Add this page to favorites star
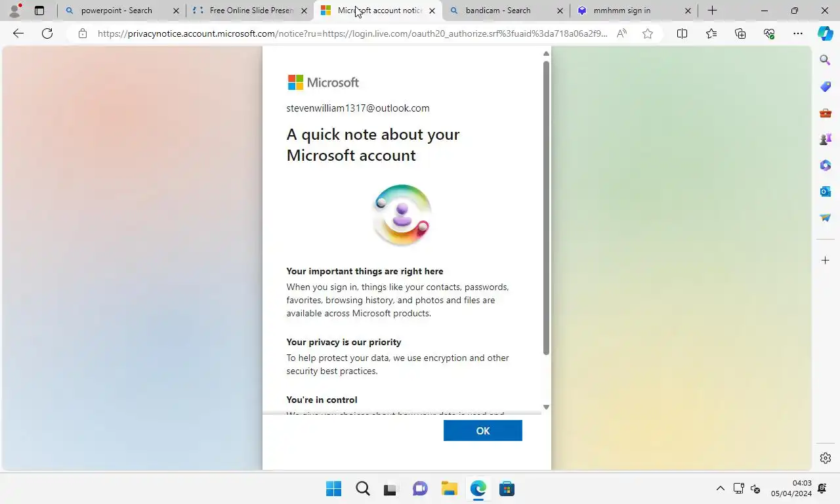Screen dimensions: 840x504 [x=648, y=33]
